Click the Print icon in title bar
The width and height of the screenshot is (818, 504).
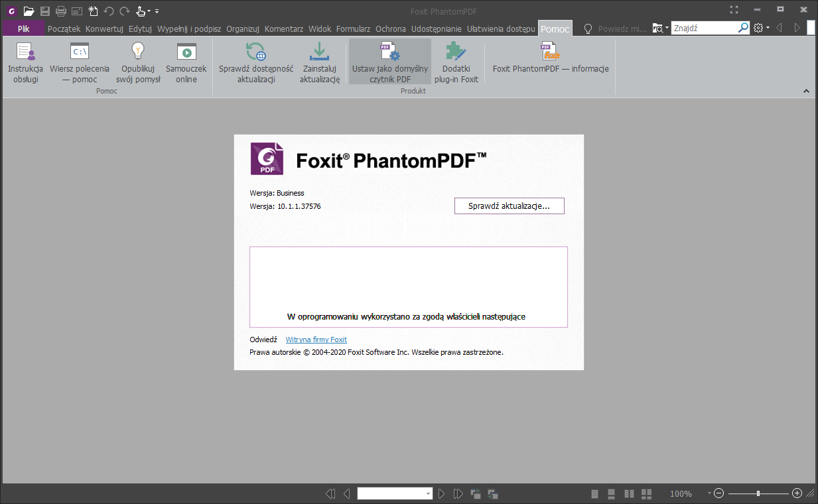click(61, 11)
